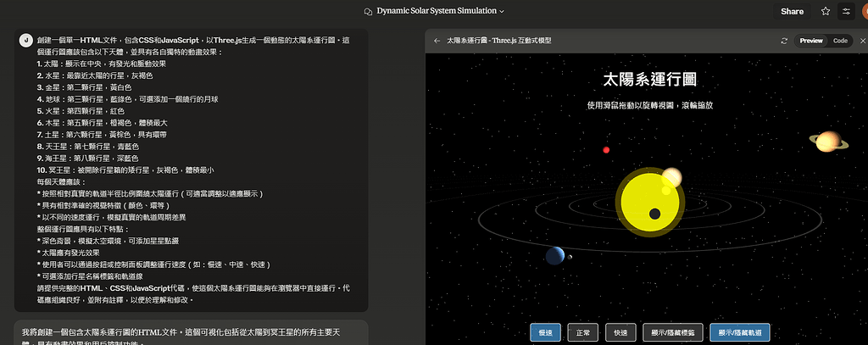Click the line '每個天體應該：'
The image size is (868, 345).
point(61,181)
